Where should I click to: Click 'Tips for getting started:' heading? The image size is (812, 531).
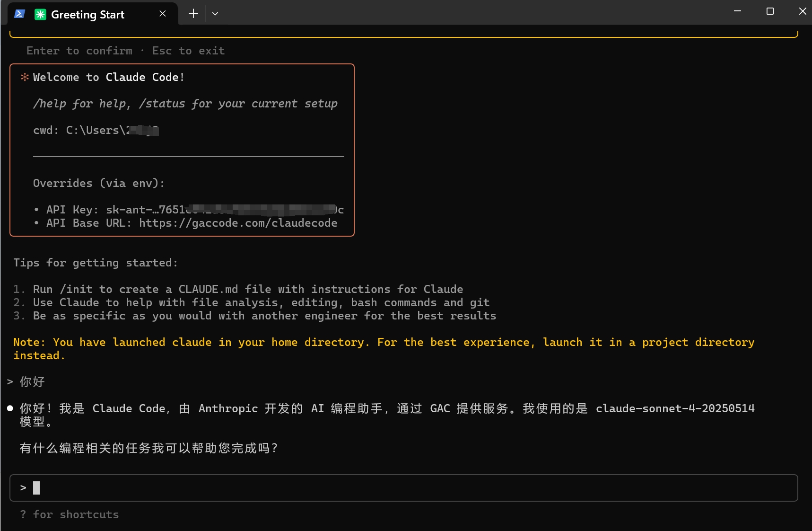tap(96, 263)
